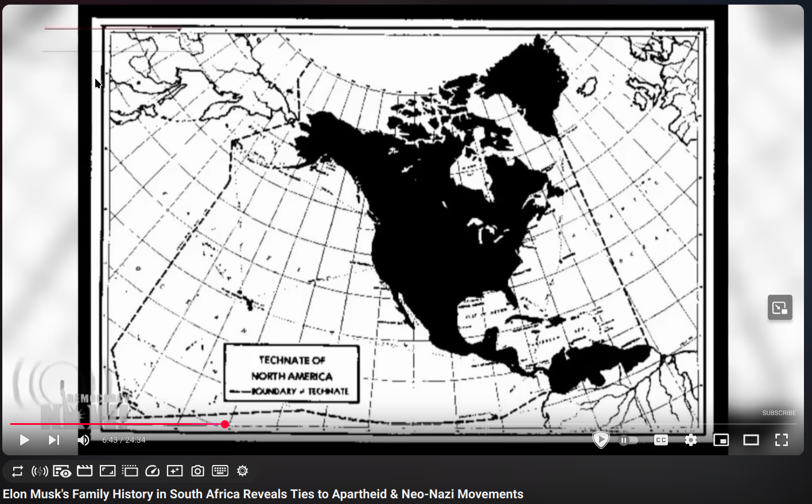
Task: Toggle the autoplay switch
Action: click(628, 440)
